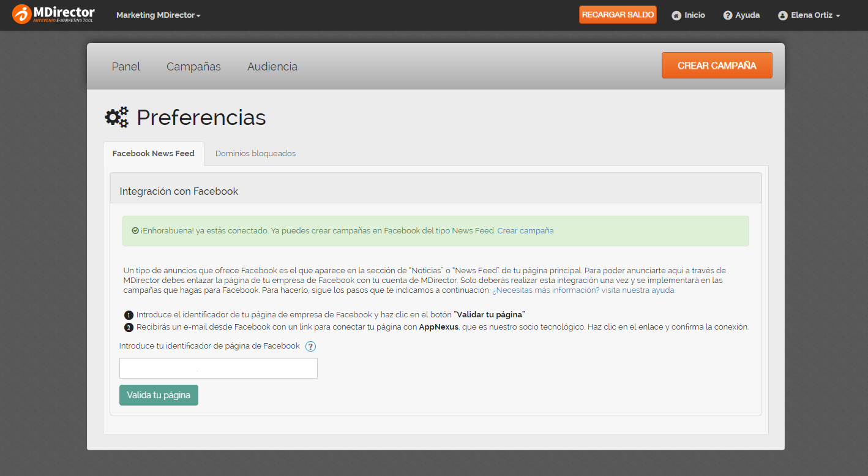Focus the Facebook page identifier input field

coord(219,368)
